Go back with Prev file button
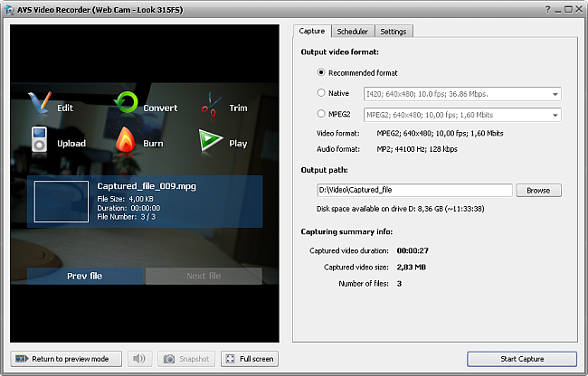Image resolution: width=588 pixels, height=376 pixels. coord(85,276)
